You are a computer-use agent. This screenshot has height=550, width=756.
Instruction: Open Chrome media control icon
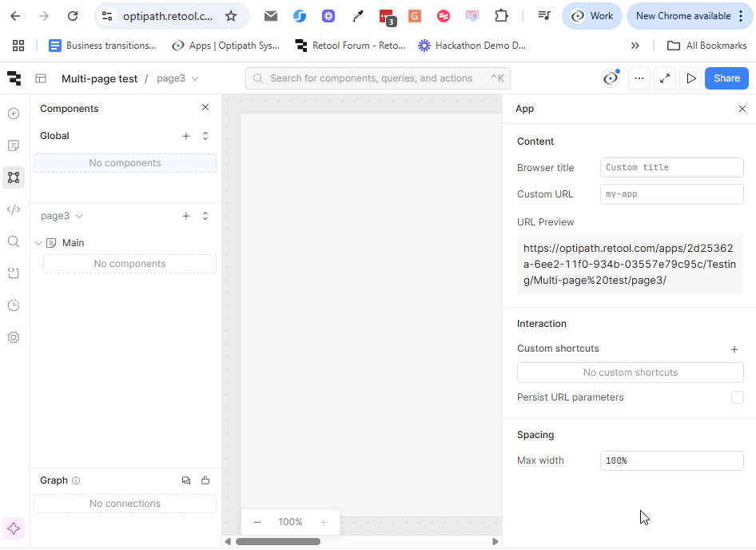[544, 16]
